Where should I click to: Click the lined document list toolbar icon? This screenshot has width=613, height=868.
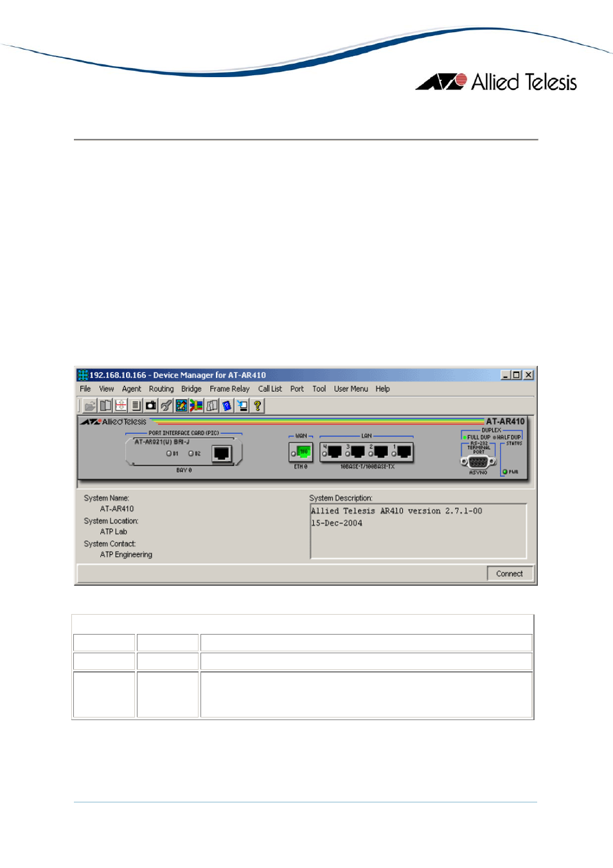coord(136,406)
